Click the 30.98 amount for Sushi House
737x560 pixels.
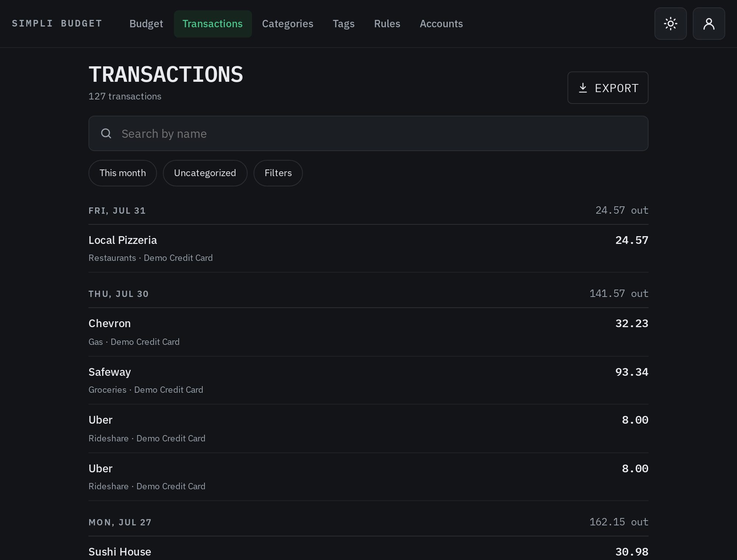point(632,552)
